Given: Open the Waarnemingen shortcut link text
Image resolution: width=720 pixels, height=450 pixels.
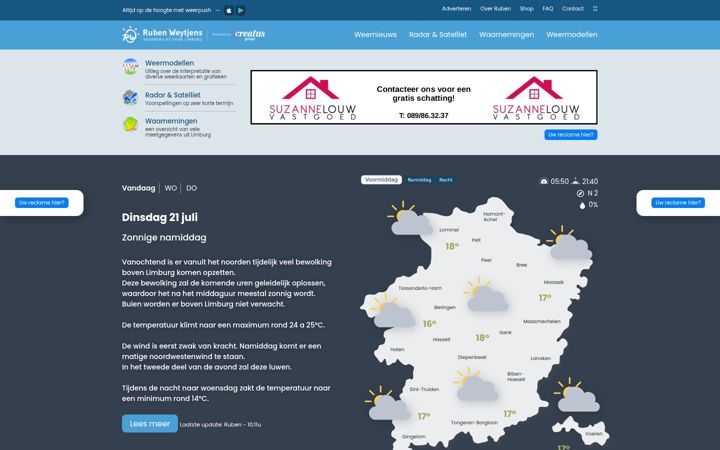Looking at the screenshot, I should point(171,121).
